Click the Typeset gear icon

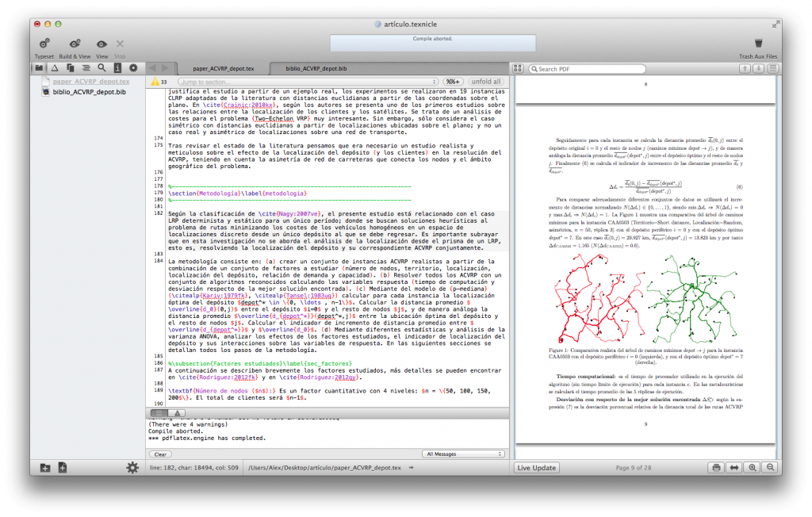click(x=44, y=44)
